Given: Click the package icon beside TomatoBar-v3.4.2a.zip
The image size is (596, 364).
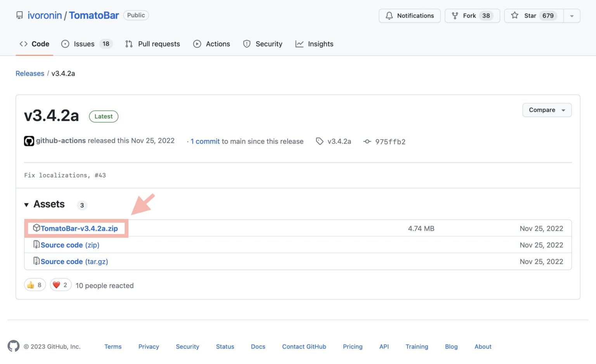Looking at the screenshot, I should tap(36, 228).
